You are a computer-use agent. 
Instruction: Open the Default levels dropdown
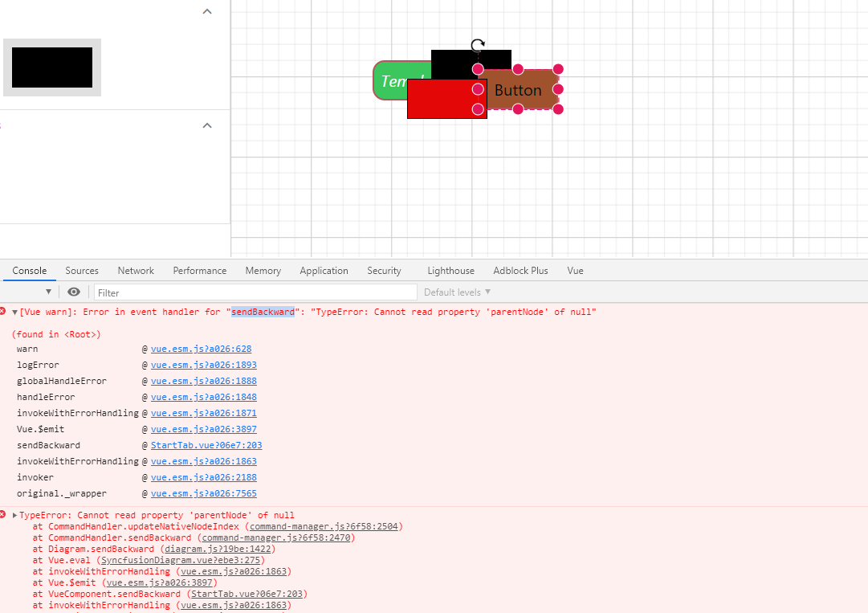pyautogui.click(x=457, y=292)
